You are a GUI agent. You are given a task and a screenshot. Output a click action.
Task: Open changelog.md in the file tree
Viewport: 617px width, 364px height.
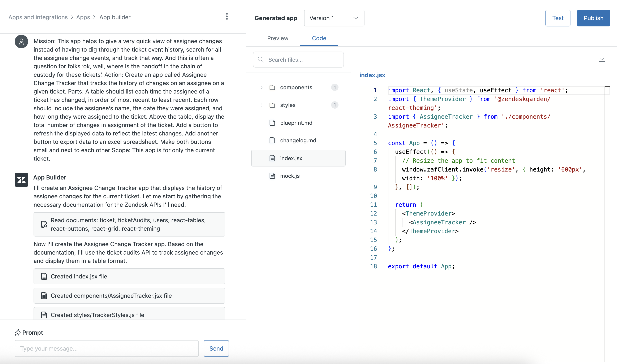point(298,140)
